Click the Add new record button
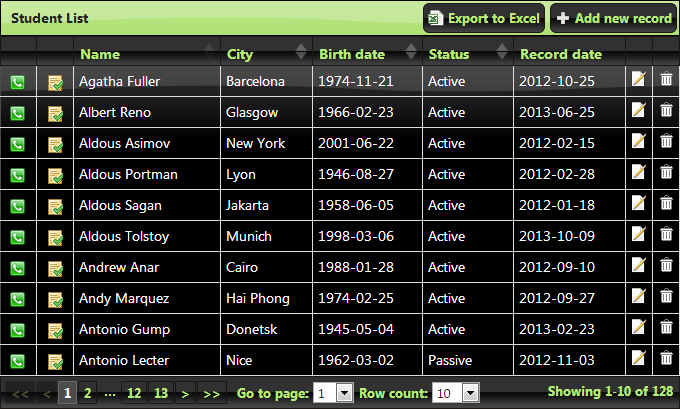The image size is (680, 409). pos(614,18)
